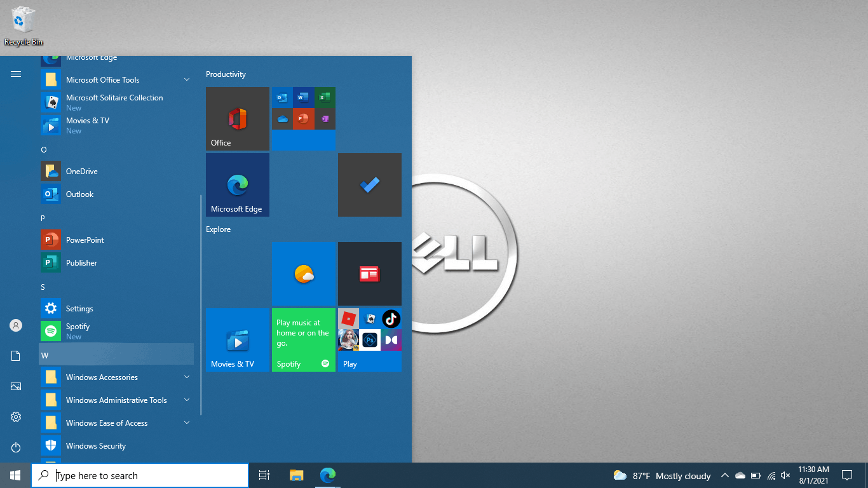
Task: Open OneNote in the Office apps tile
Action: point(325,119)
